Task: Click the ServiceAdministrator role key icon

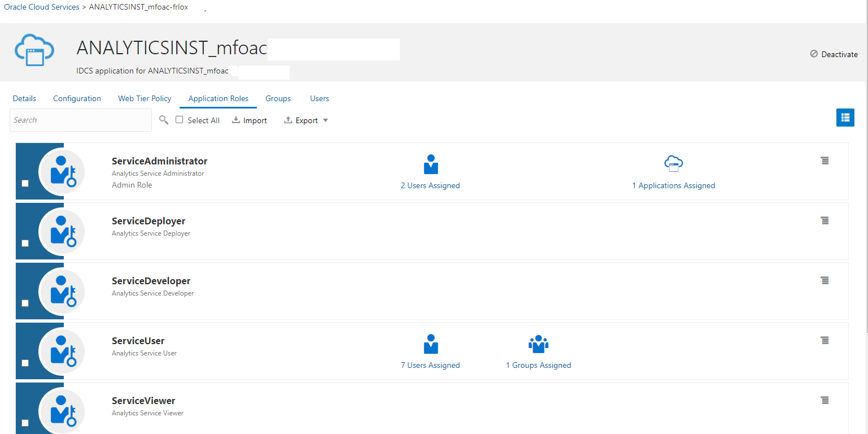Action: (62, 171)
